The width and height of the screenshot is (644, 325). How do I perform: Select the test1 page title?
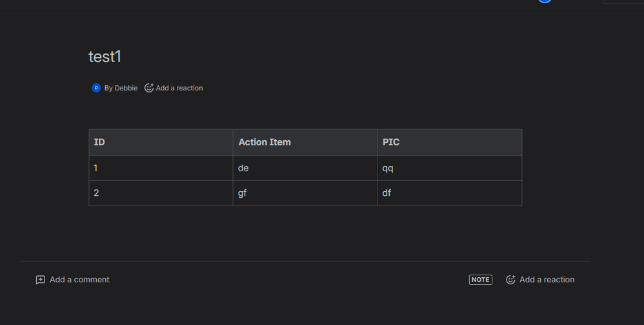pos(105,57)
